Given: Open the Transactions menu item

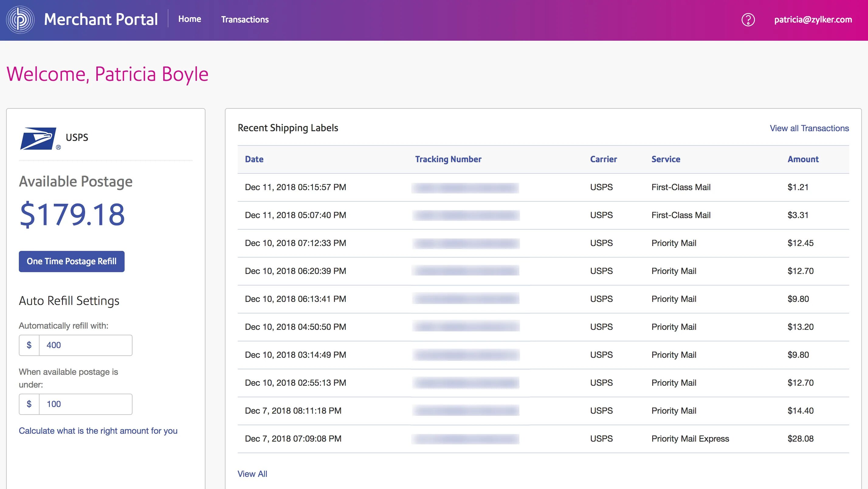Looking at the screenshot, I should coord(245,19).
